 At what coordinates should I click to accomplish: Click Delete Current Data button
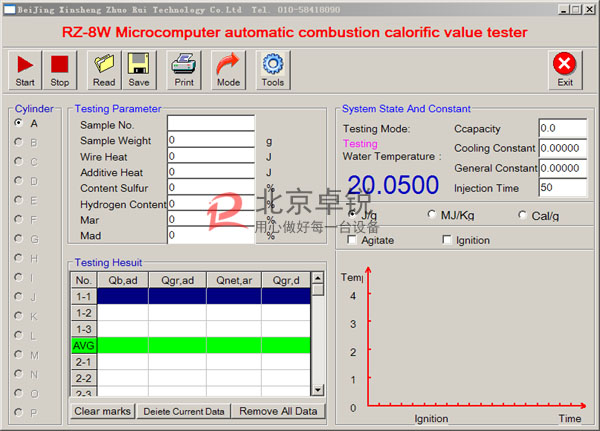click(x=184, y=411)
